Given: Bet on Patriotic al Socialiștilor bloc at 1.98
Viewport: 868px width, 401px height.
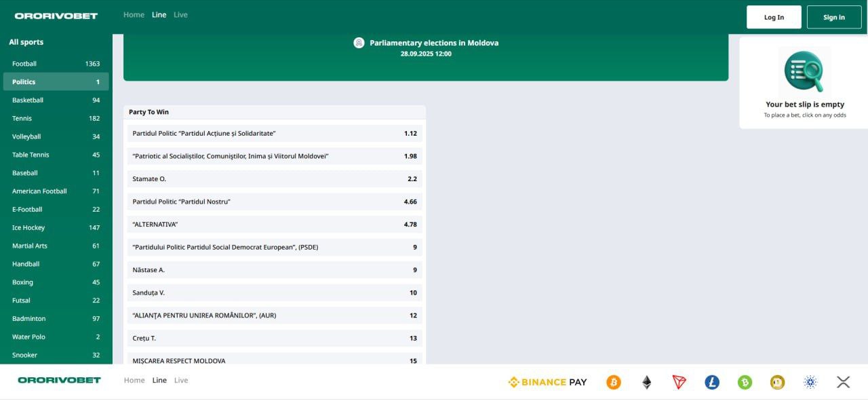Looking at the screenshot, I should (x=275, y=156).
